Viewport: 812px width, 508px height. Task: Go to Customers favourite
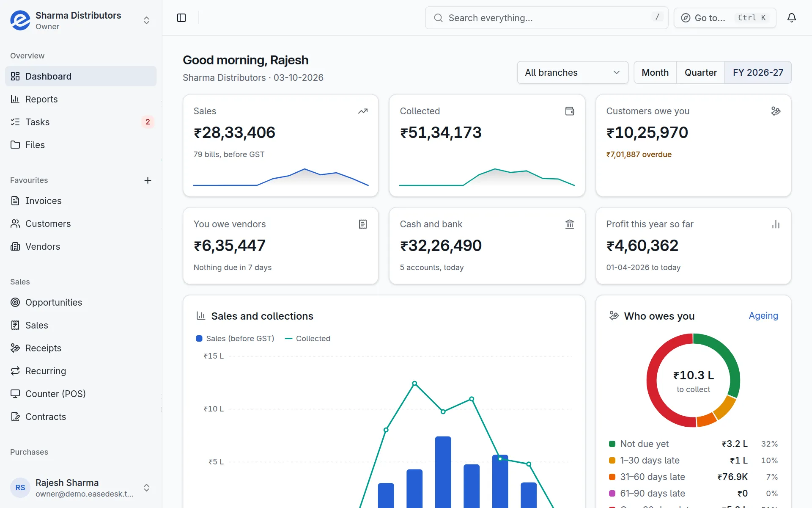81,224
